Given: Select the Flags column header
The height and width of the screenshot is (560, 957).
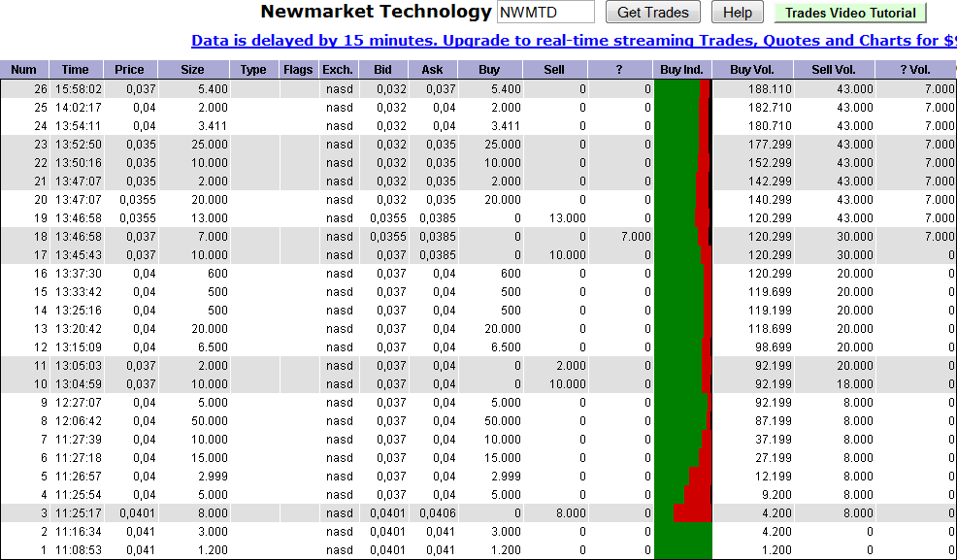Looking at the screenshot, I should click(x=298, y=70).
